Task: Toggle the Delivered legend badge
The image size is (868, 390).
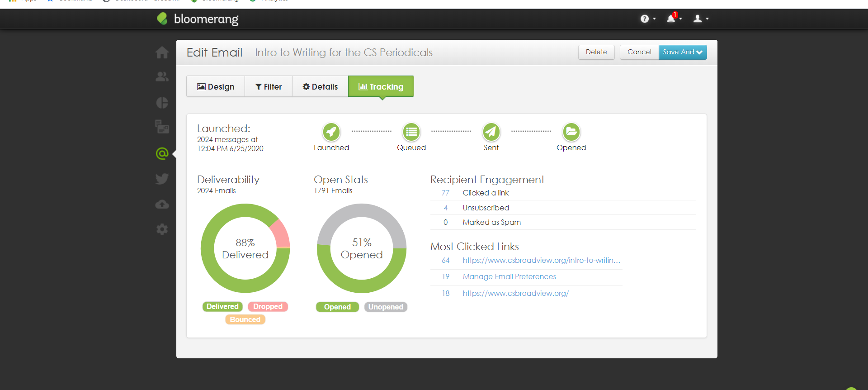Action: [222, 306]
